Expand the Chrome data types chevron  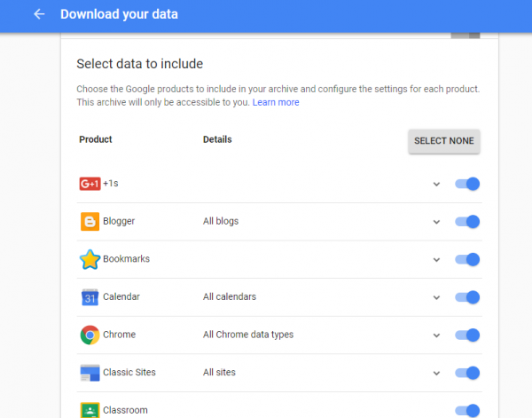point(436,335)
